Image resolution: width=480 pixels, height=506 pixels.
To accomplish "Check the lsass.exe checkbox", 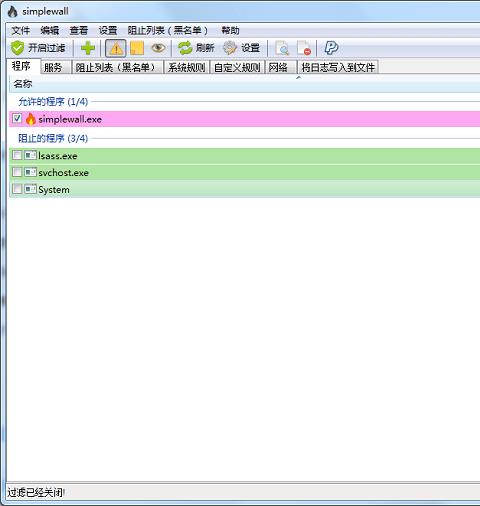I will pyautogui.click(x=17, y=155).
